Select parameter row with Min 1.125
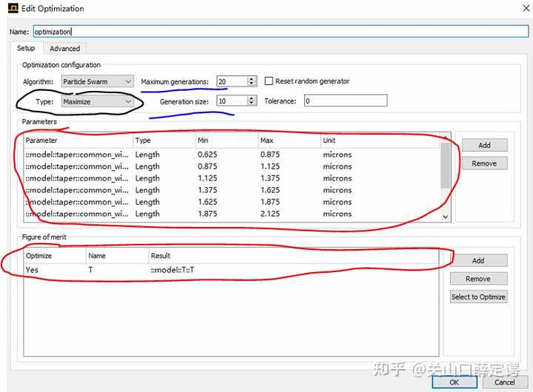533x392 pixels. 232,178
